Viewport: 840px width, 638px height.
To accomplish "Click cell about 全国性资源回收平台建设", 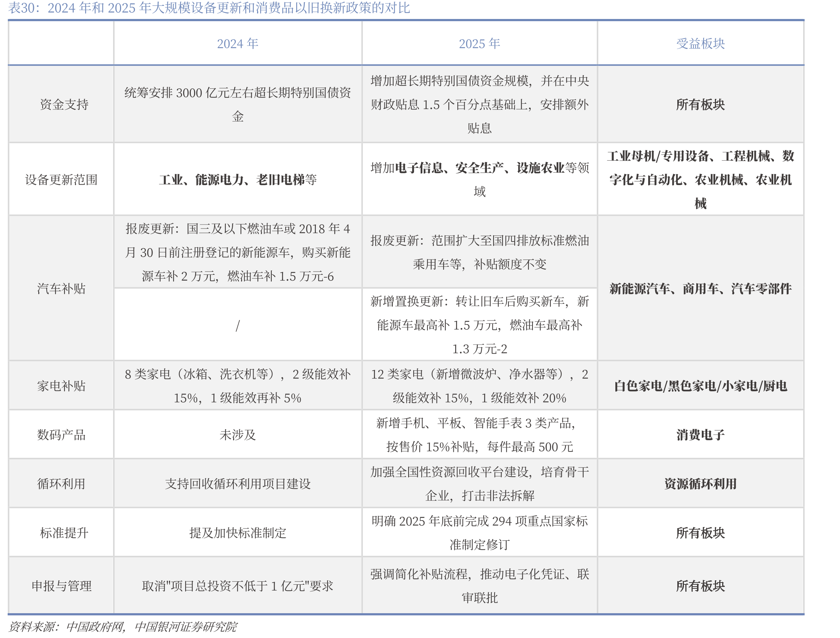I will [480, 484].
